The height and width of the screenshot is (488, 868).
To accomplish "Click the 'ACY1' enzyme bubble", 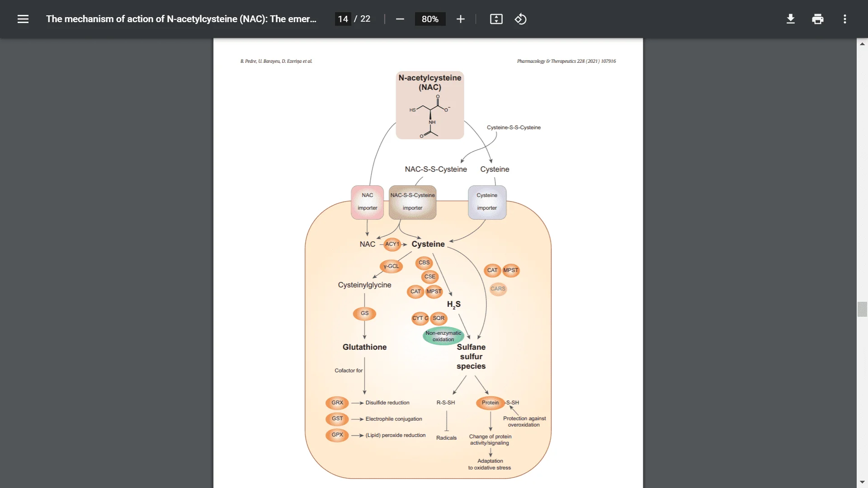I will (392, 244).
